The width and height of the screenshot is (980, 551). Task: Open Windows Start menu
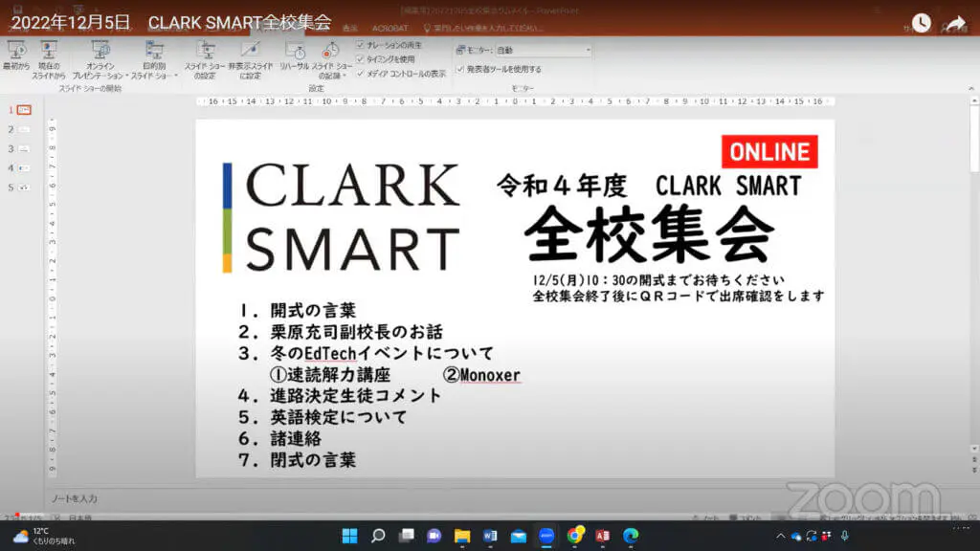click(350, 536)
